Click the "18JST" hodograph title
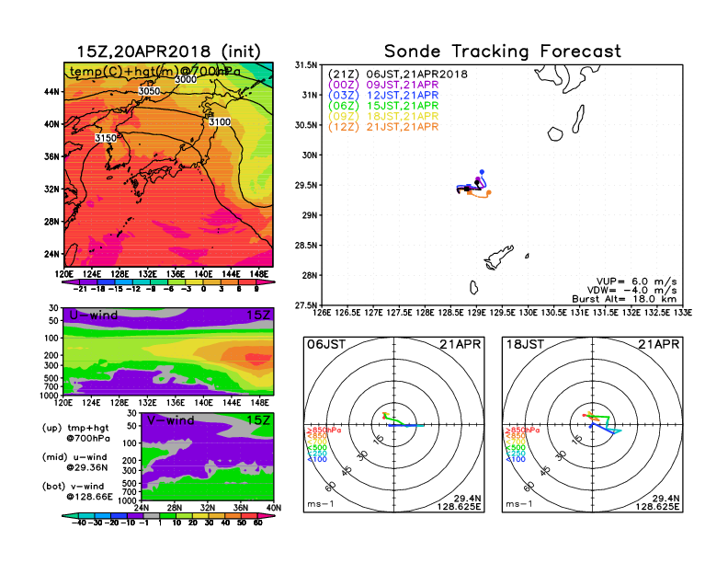Screen dimensions: 728x563 [x=525, y=345]
